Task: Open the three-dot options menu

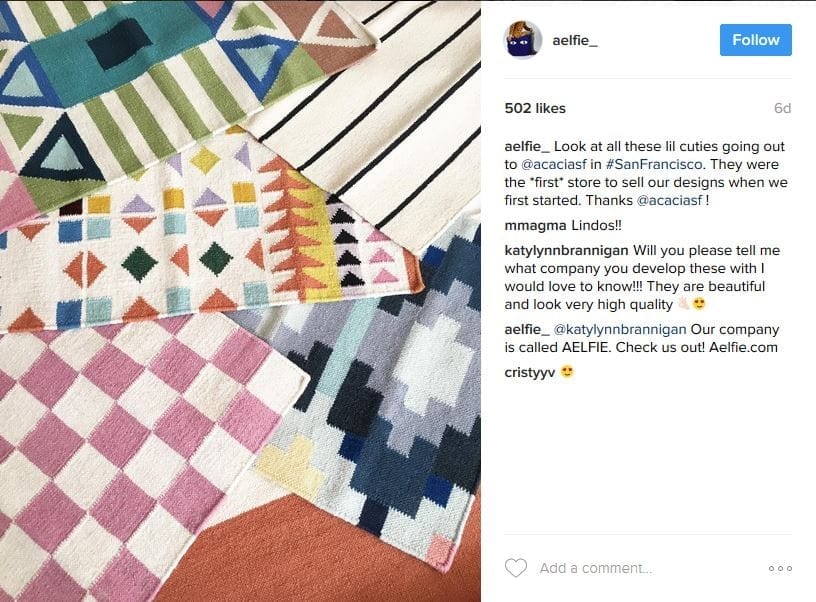Action: point(779,566)
